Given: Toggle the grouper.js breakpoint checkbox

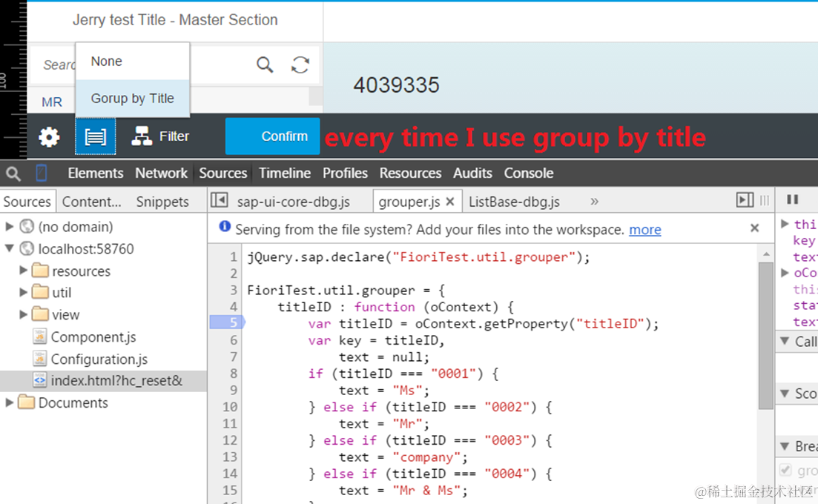Looking at the screenshot, I should point(785,470).
